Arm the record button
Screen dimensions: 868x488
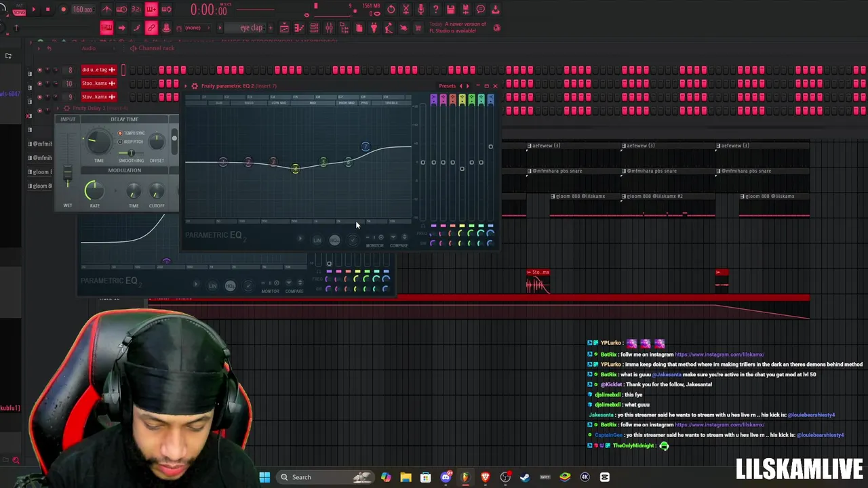(63, 9)
